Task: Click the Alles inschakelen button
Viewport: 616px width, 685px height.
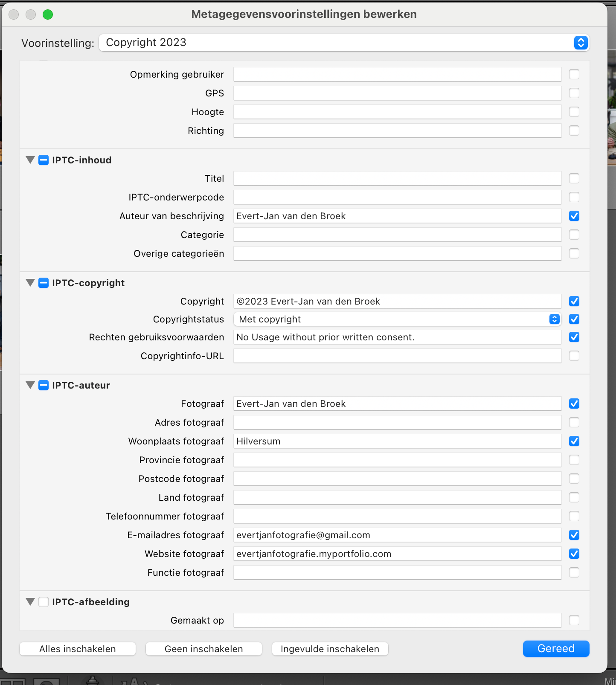Action: [x=78, y=649]
